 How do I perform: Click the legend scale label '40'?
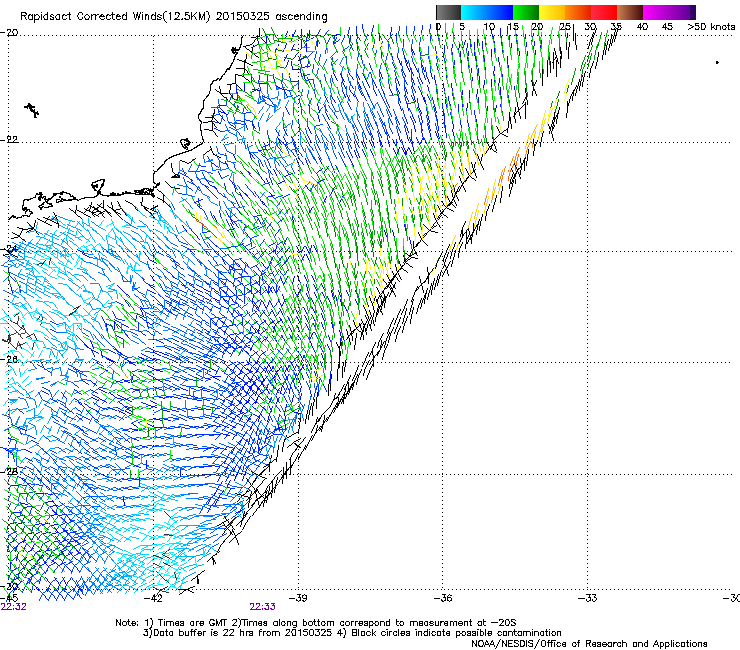[x=642, y=27]
